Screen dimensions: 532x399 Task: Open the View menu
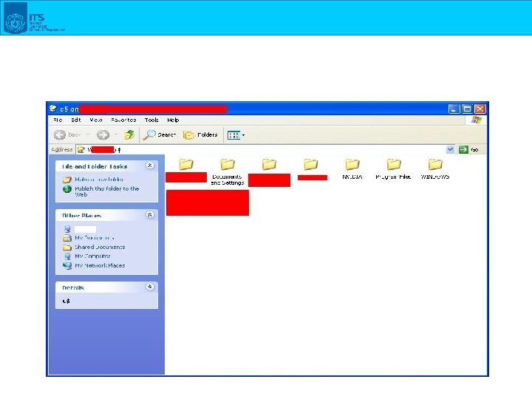pyautogui.click(x=95, y=120)
